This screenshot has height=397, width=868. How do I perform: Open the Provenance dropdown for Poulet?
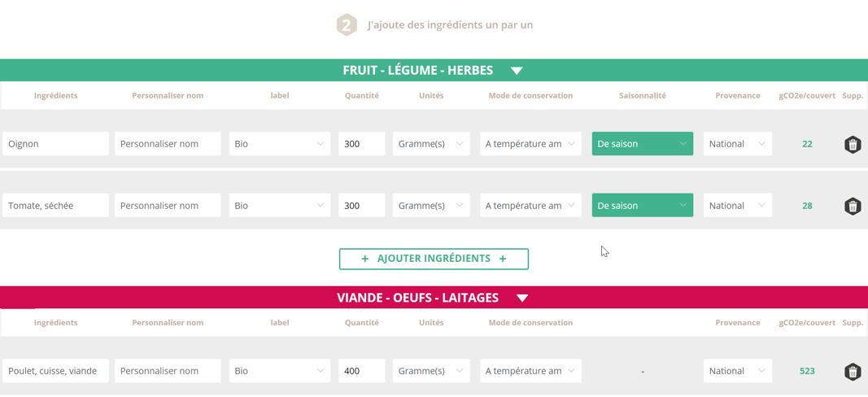(736, 371)
